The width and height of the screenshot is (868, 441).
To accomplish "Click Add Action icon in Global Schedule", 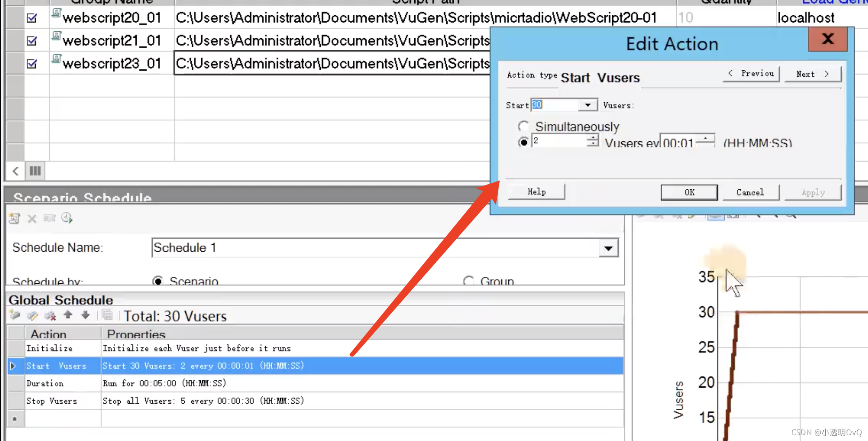I will point(15,315).
